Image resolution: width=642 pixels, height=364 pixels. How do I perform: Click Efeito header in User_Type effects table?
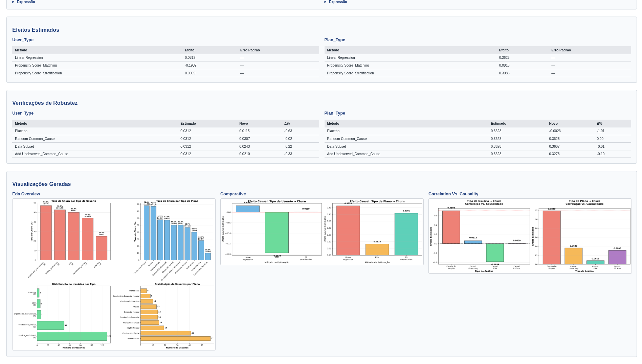(x=190, y=50)
